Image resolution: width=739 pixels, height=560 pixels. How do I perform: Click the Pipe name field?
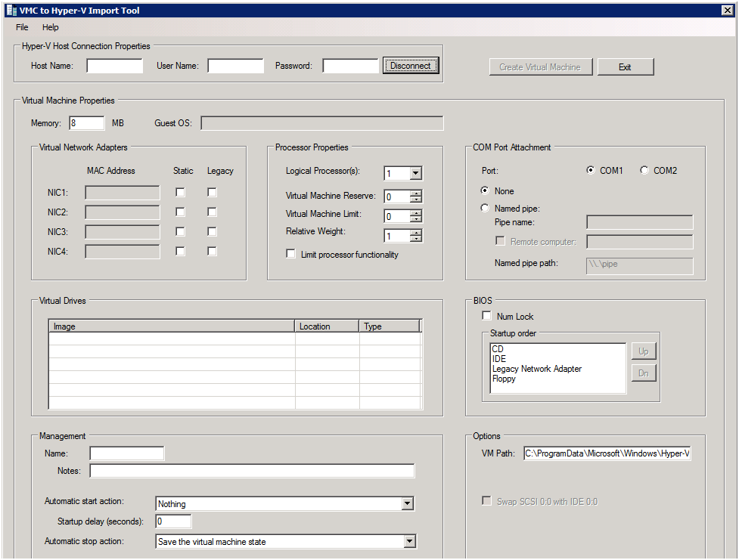640,222
